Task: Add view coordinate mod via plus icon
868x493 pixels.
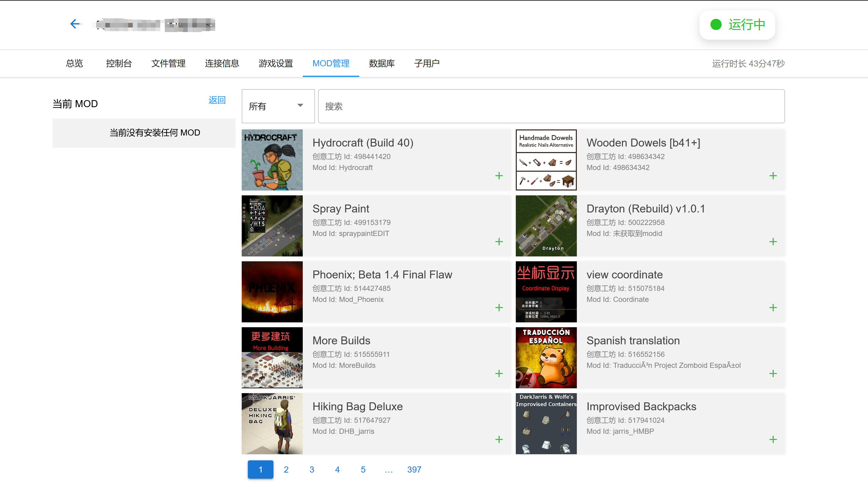Action: click(773, 307)
